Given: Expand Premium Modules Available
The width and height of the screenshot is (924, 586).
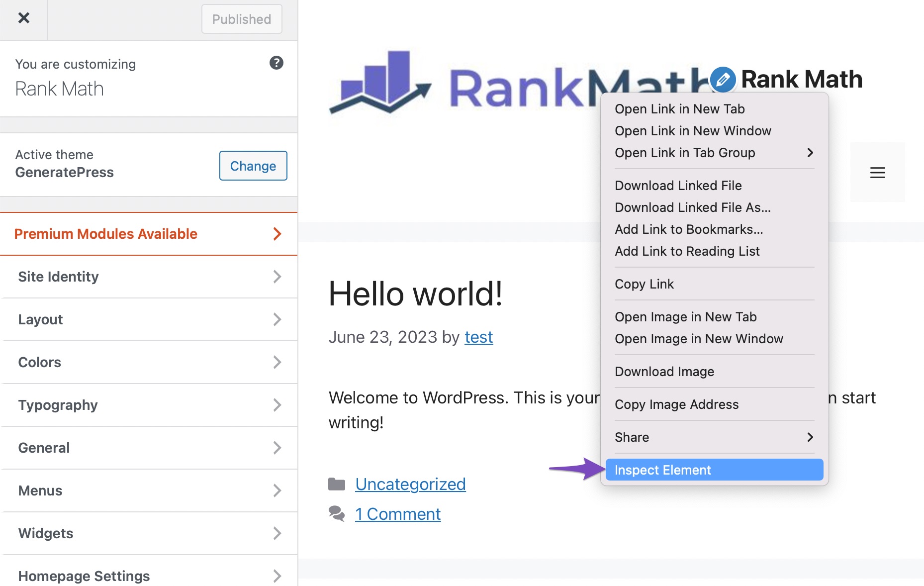Looking at the screenshot, I should pyautogui.click(x=149, y=234).
